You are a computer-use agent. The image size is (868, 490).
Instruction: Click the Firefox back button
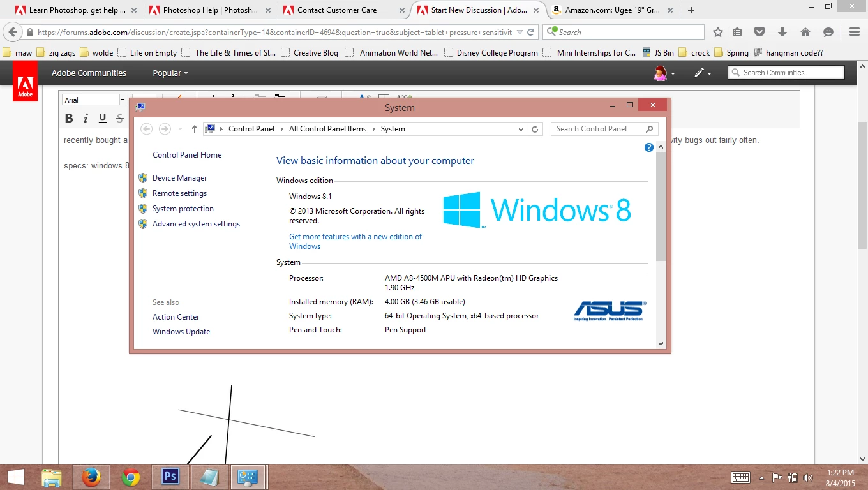pos(13,32)
